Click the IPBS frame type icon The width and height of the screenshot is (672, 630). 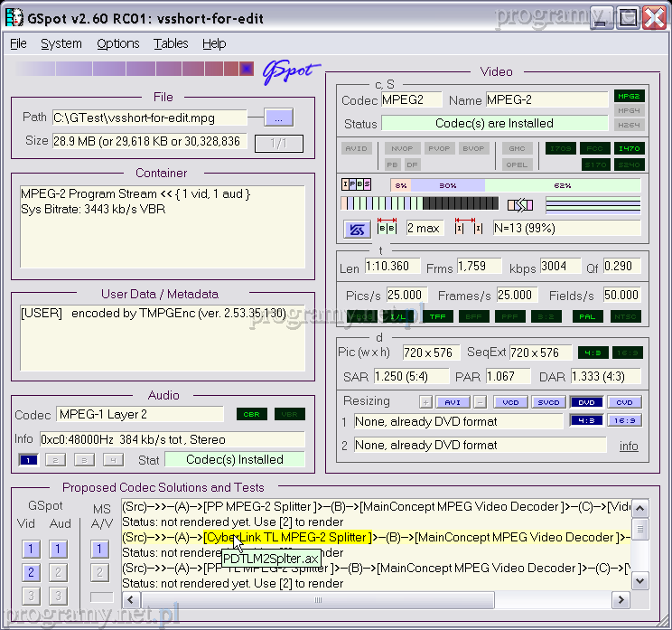coord(356,184)
